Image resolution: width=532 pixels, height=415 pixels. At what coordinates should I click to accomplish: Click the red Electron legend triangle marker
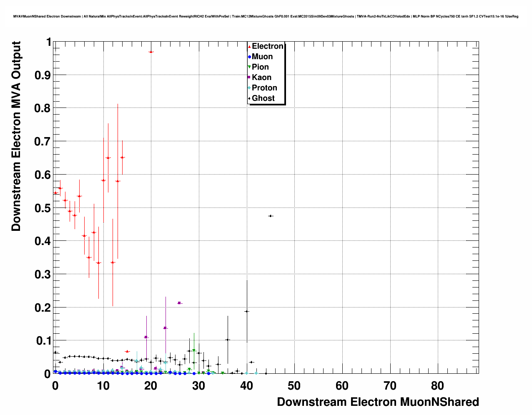(249, 47)
